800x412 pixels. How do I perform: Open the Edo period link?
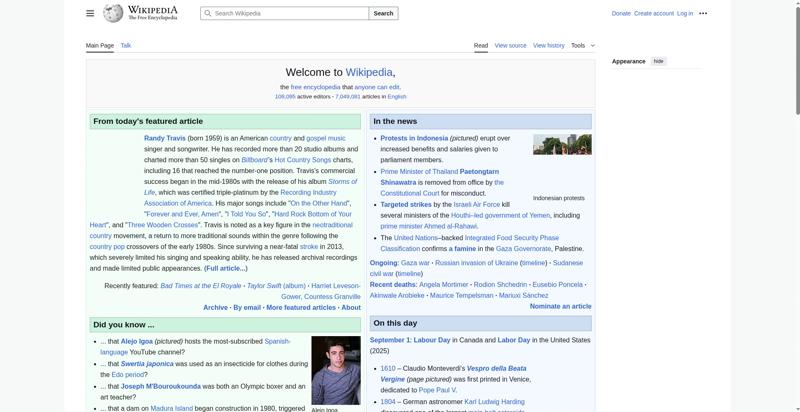[x=128, y=375]
